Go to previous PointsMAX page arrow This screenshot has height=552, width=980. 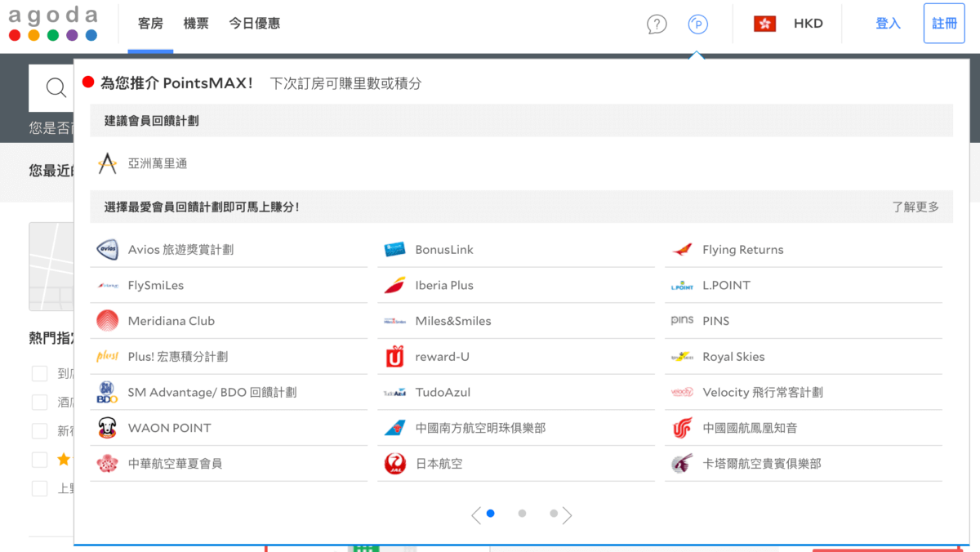click(476, 515)
